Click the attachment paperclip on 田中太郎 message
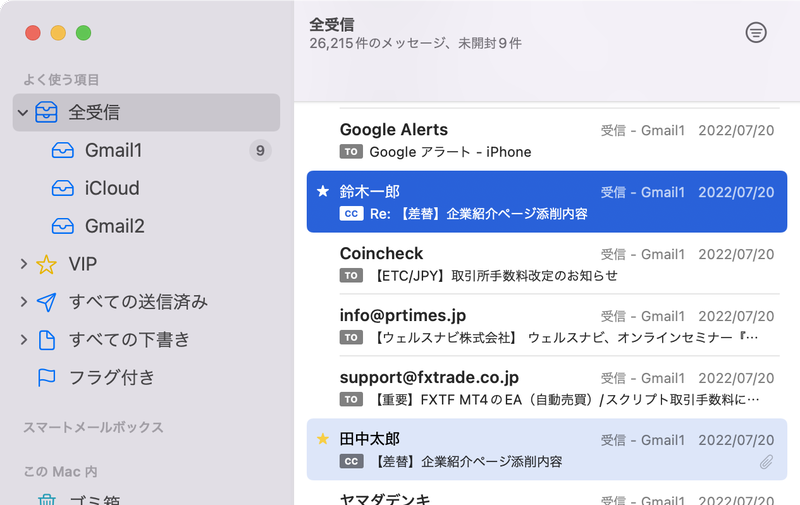Viewport: 800px width, 505px height. 766,462
